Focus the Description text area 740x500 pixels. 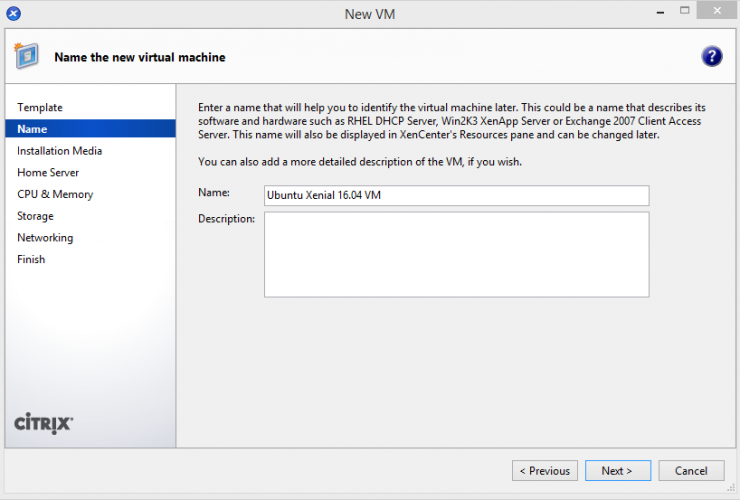456,254
